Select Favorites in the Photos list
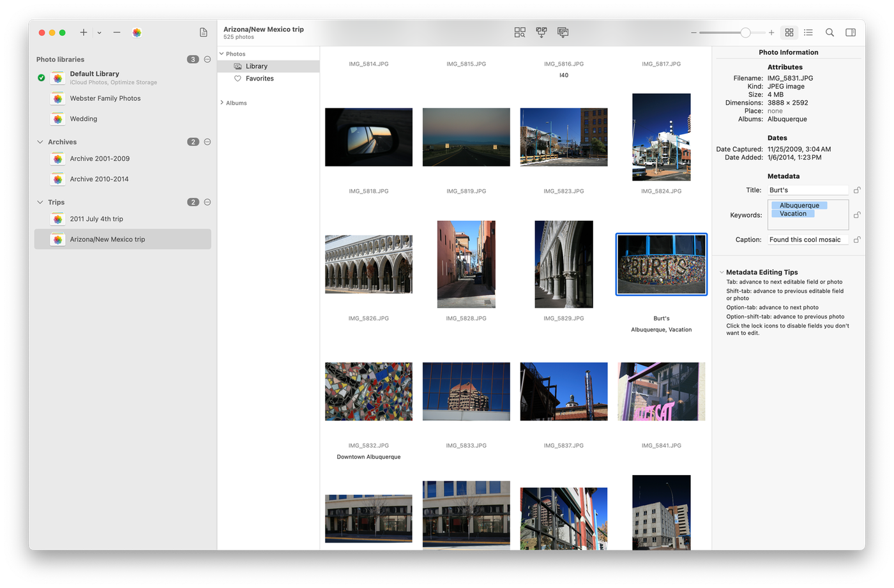The width and height of the screenshot is (894, 588). (x=259, y=79)
